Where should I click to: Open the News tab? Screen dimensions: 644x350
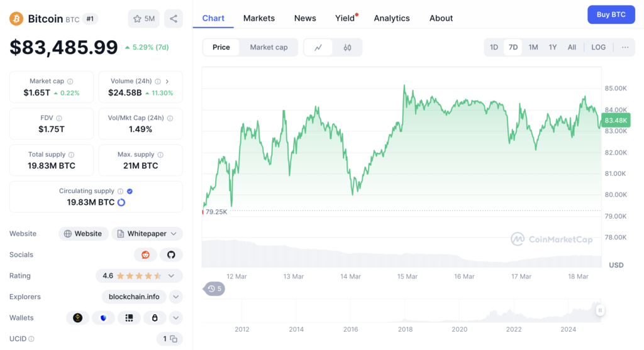(305, 18)
